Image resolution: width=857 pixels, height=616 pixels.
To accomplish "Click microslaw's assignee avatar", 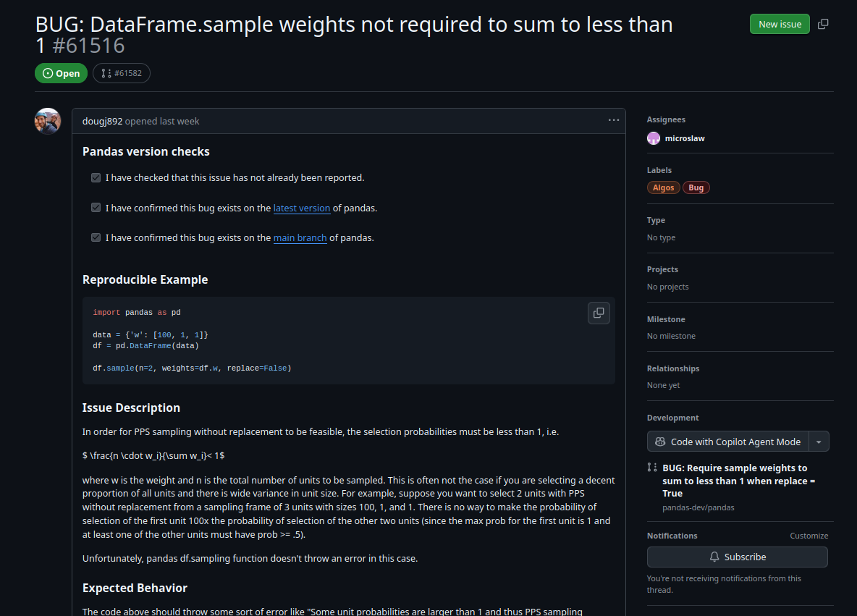I will click(654, 138).
